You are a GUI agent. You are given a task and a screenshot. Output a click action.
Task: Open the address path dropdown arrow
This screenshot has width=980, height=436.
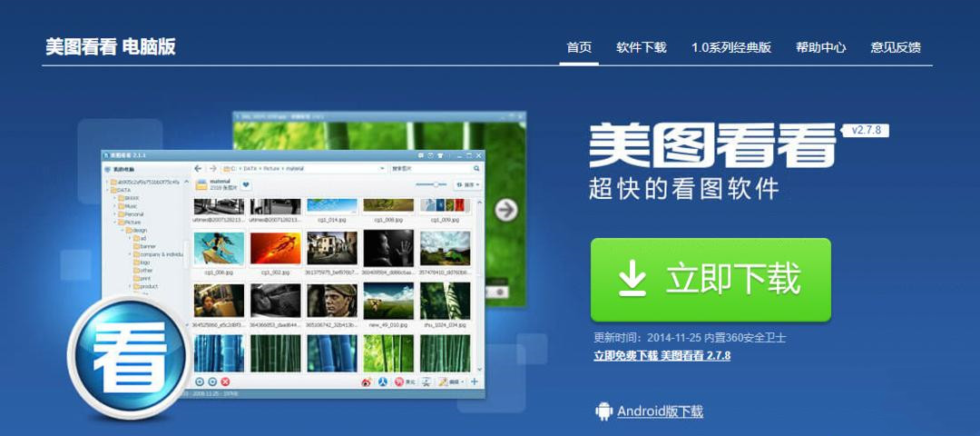(382, 169)
